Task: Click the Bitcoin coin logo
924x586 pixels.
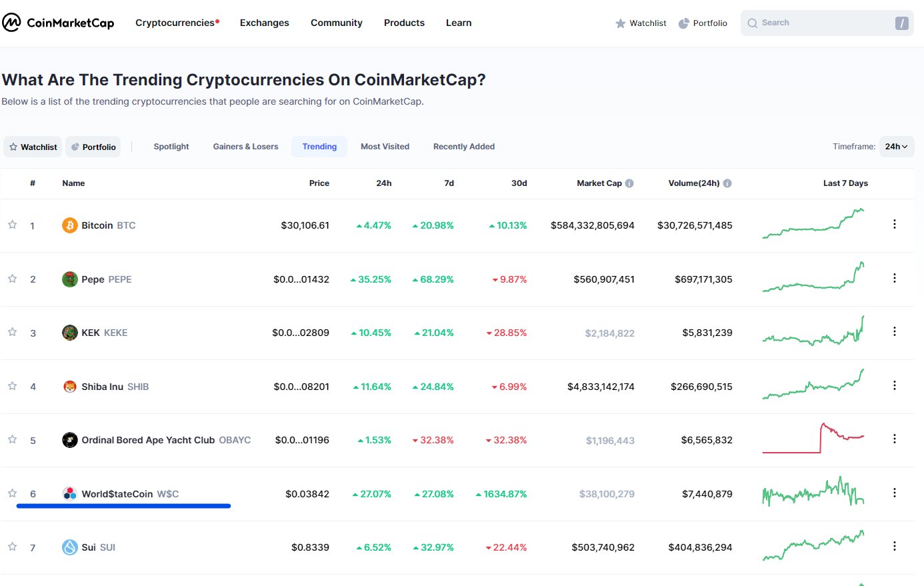Action: pyautogui.click(x=70, y=225)
